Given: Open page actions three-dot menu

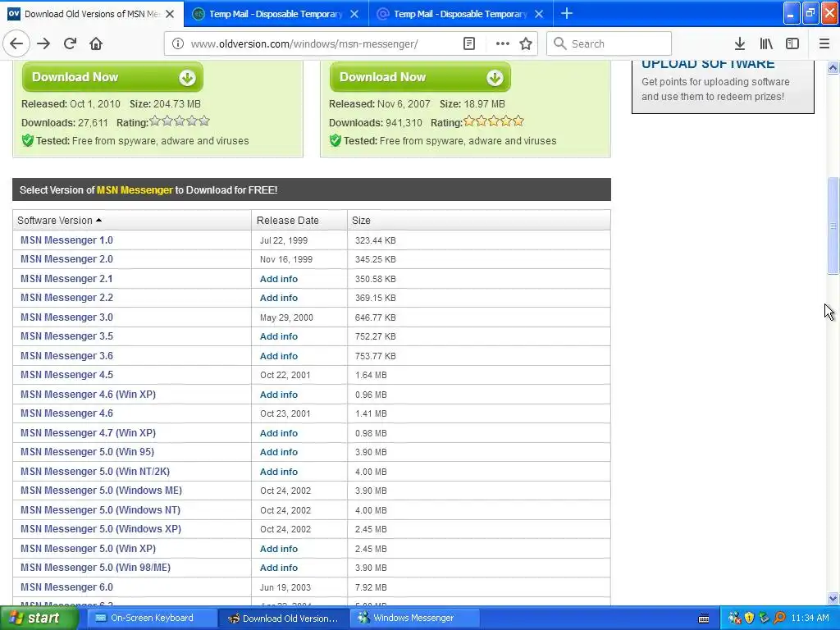Looking at the screenshot, I should pos(503,44).
